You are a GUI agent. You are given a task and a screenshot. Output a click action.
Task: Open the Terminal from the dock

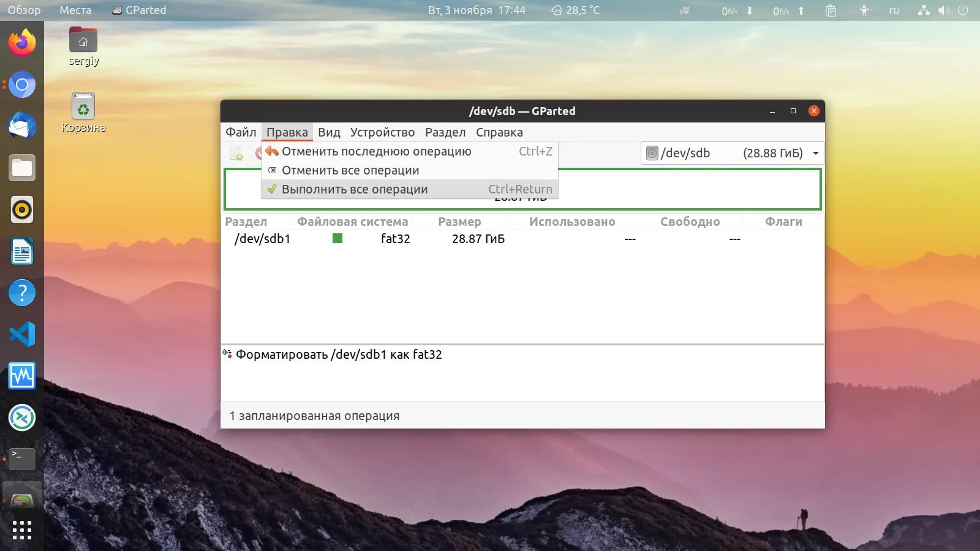[22, 459]
